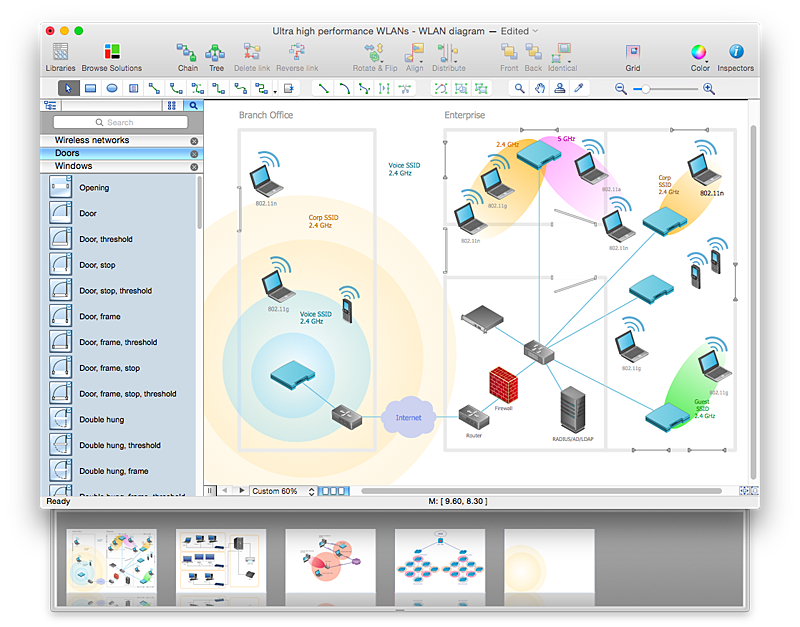Click the horizontal canvas scrollbar
800x627 pixels.
[541, 491]
